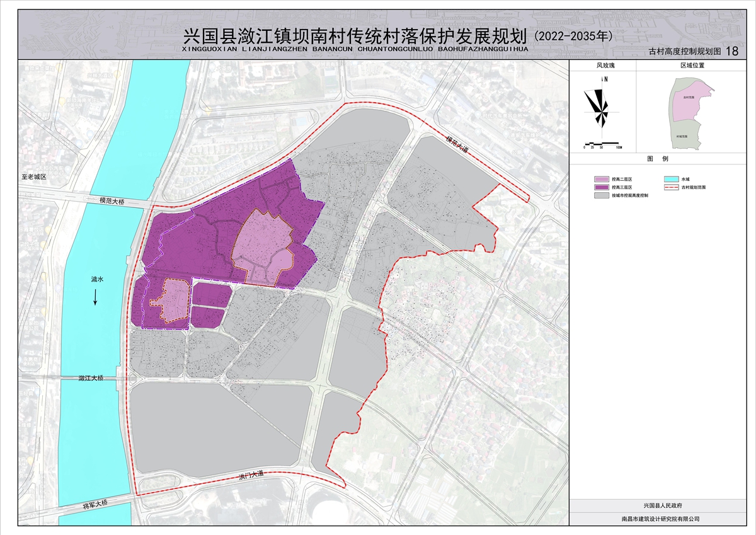Click the 将军大桥 bridge label
The image size is (756, 535).
click(x=96, y=505)
